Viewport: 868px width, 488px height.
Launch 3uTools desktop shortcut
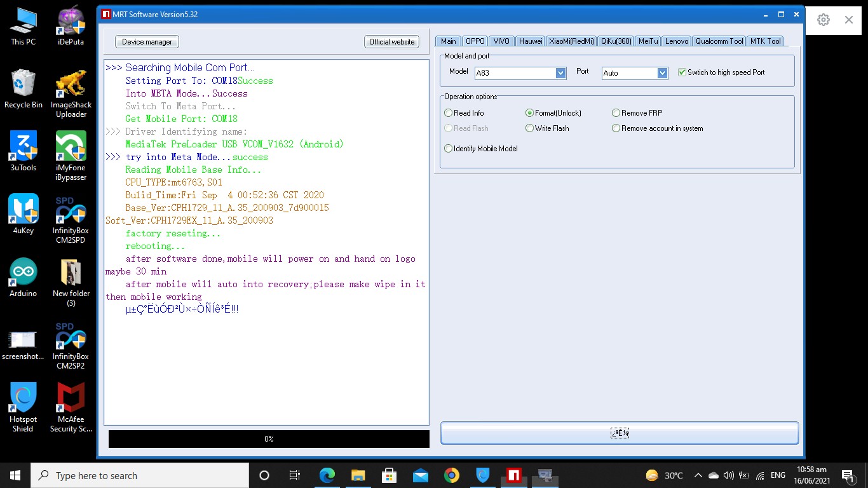24,151
